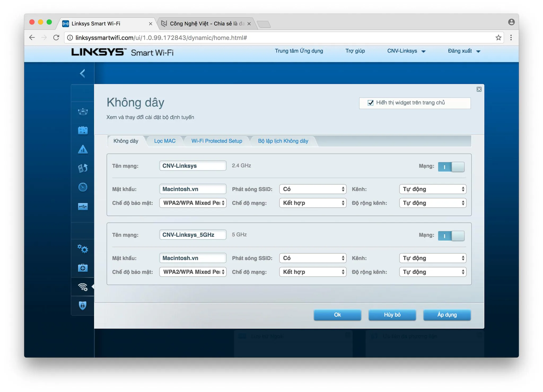Open the Parental Controls warning-triangle icon

[83, 149]
